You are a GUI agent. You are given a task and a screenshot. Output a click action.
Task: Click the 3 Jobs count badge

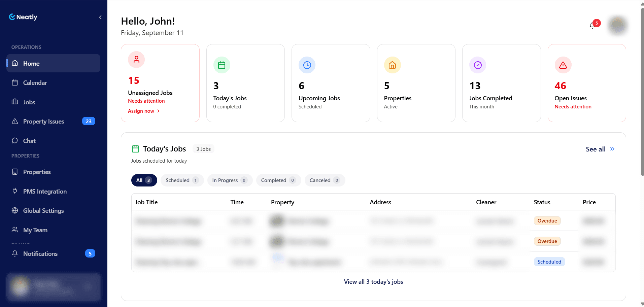tap(203, 149)
